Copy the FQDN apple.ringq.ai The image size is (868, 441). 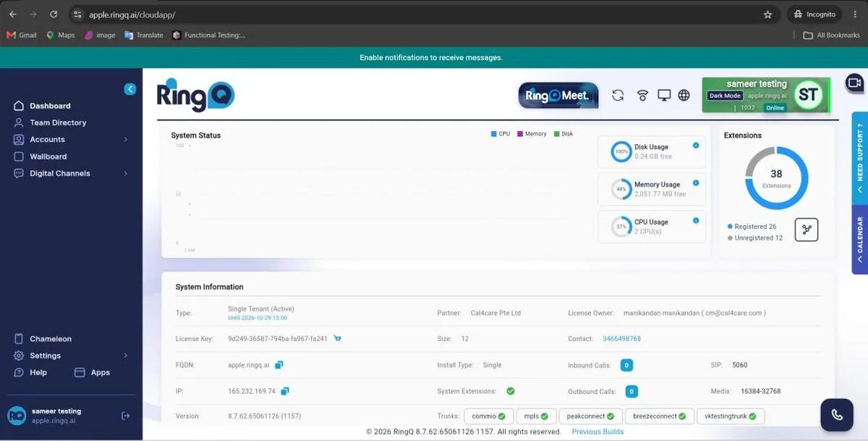pyautogui.click(x=279, y=365)
